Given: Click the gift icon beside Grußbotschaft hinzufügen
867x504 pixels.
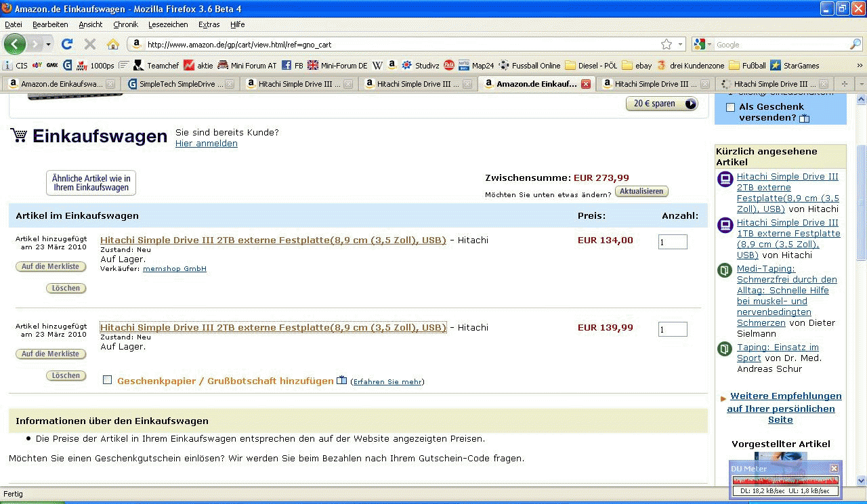Looking at the screenshot, I should 342,380.
